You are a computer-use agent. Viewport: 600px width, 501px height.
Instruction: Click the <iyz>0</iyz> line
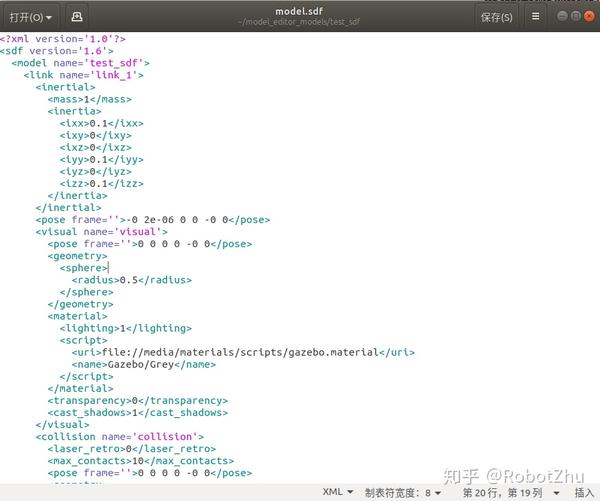pos(96,171)
